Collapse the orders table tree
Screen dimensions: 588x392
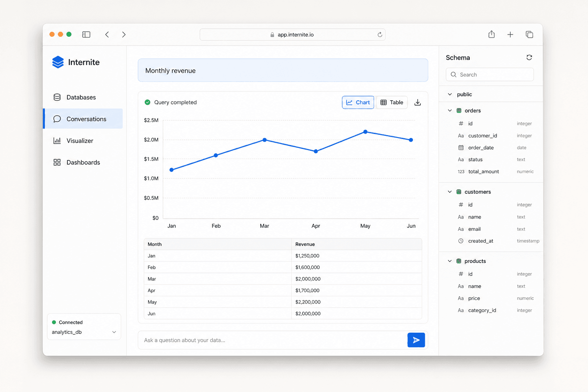click(450, 111)
